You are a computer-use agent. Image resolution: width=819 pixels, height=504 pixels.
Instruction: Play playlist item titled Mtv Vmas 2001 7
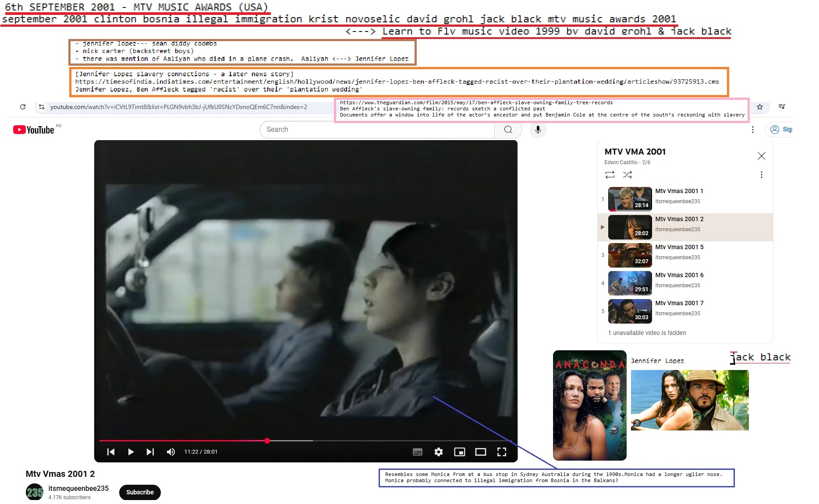pyautogui.click(x=679, y=303)
